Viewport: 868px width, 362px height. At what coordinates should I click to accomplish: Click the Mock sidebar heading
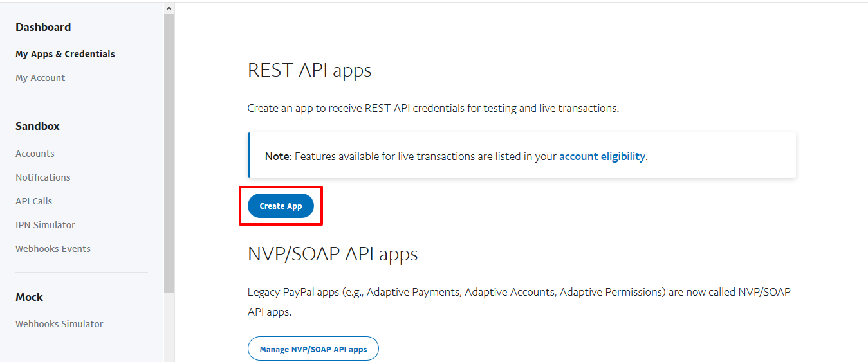(x=29, y=297)
